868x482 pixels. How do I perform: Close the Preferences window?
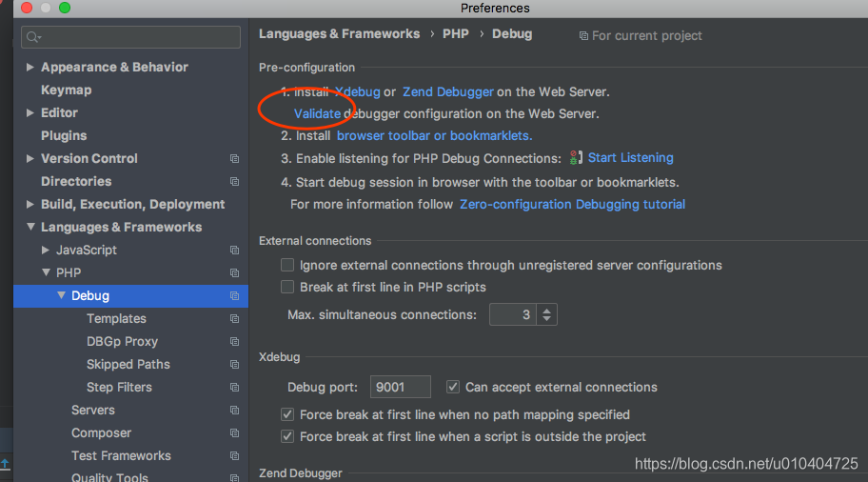(x=27, y=8)
